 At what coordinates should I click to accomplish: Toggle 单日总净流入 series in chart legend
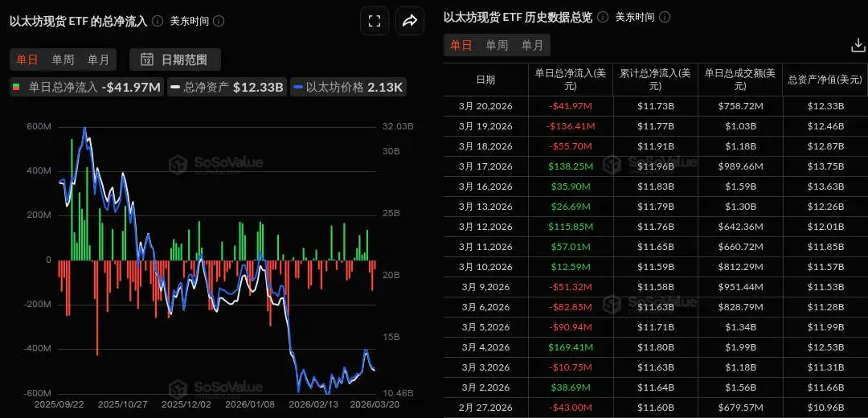pos(87,87)
